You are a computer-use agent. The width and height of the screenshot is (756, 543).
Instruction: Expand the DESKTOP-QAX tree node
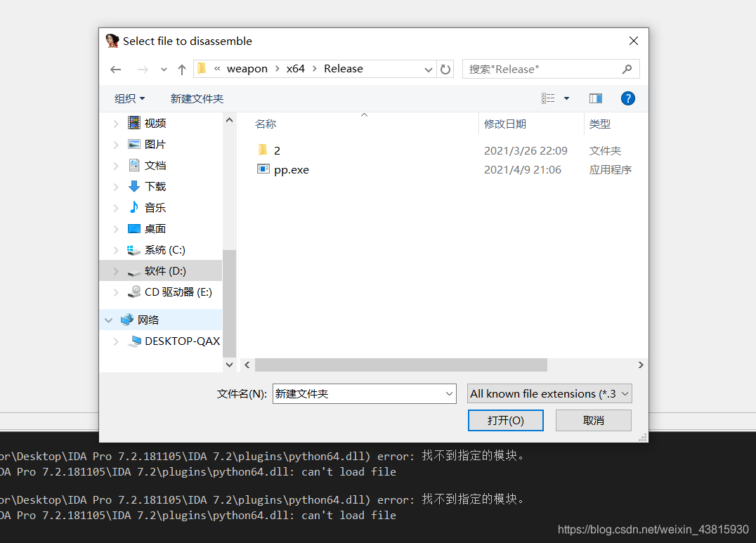(x=116, y=341)
